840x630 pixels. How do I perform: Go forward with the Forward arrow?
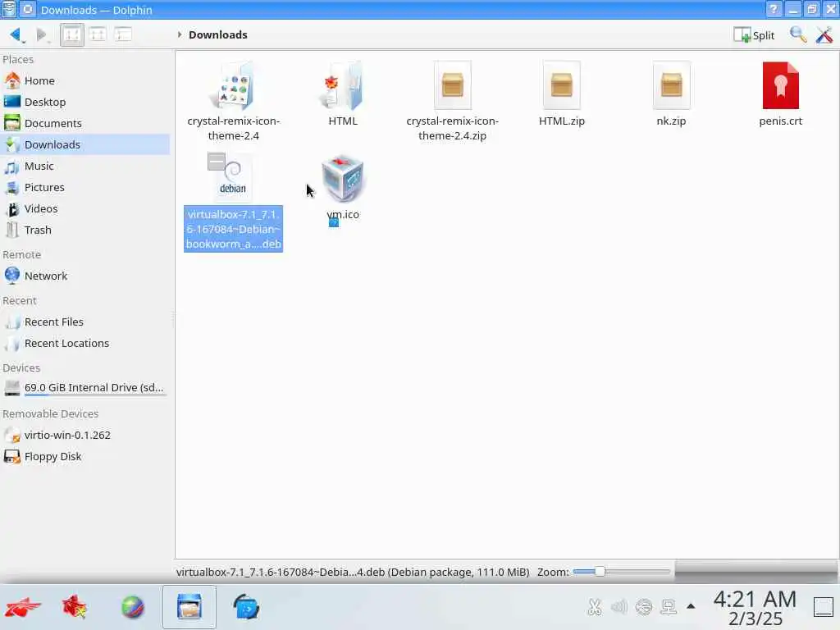[x=41, y=34]
